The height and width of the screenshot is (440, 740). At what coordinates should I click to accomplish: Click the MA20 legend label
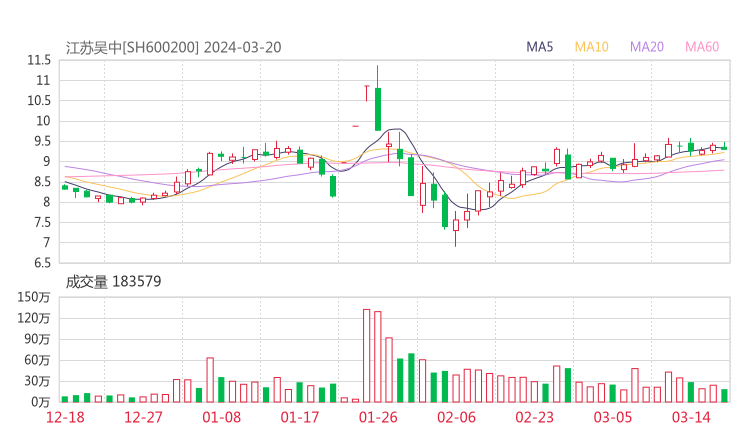click(x=647, y=47)
